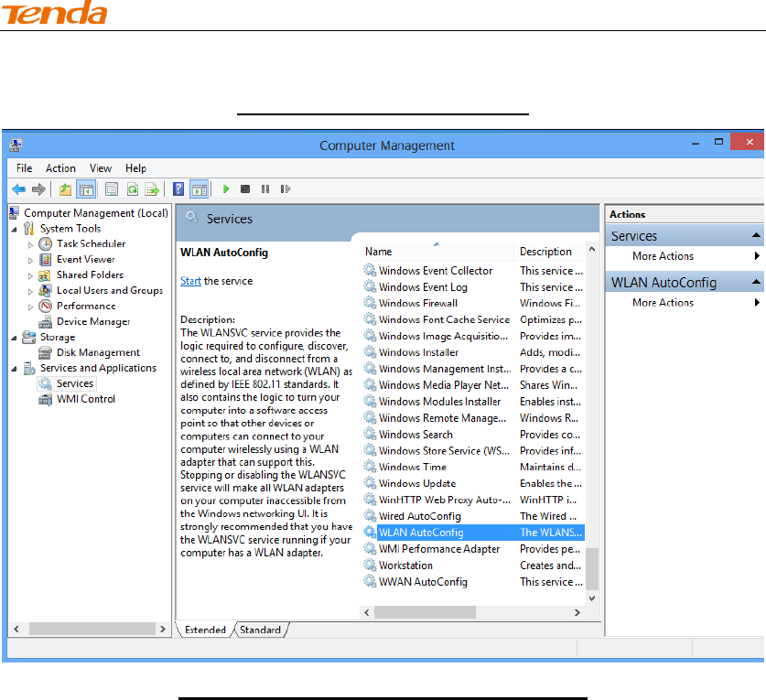This screenshot has height=700, width=766.
Task: Click the Stop Service square icon
Action: tap(245, 189)
